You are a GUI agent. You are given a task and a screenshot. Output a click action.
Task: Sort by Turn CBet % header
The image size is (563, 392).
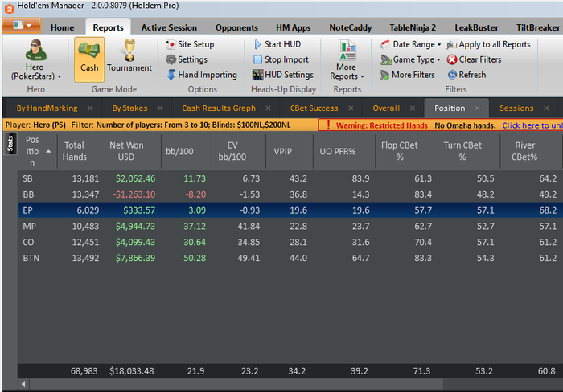tap(469, 151)
